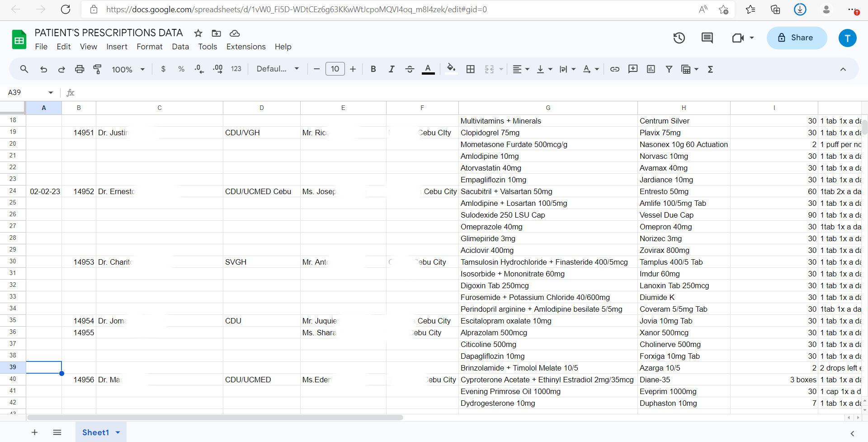Open the meeting camera dropdown
This screenshot has width=868, height=442.
(x=752, y=38)
